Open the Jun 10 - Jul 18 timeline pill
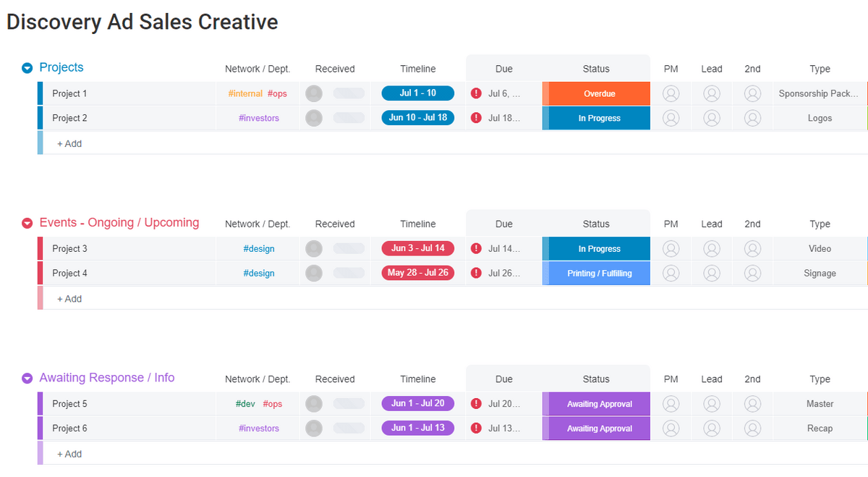The width and height of the screenshot is (868, 477). click(x=417, y=117)
